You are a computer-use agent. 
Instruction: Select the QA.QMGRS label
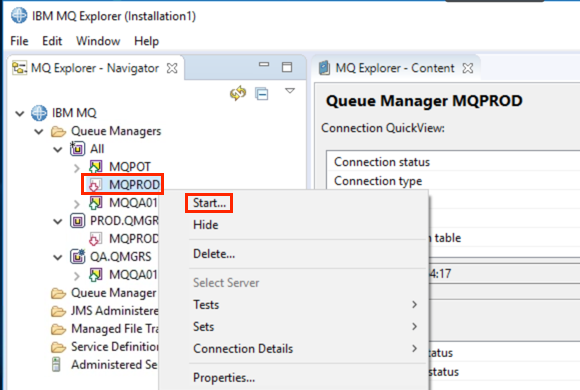(121, 257)
